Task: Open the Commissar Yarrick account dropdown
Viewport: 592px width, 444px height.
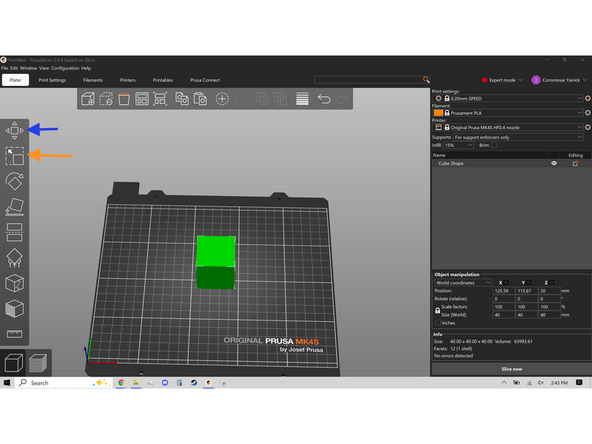Action: point(560,80)
